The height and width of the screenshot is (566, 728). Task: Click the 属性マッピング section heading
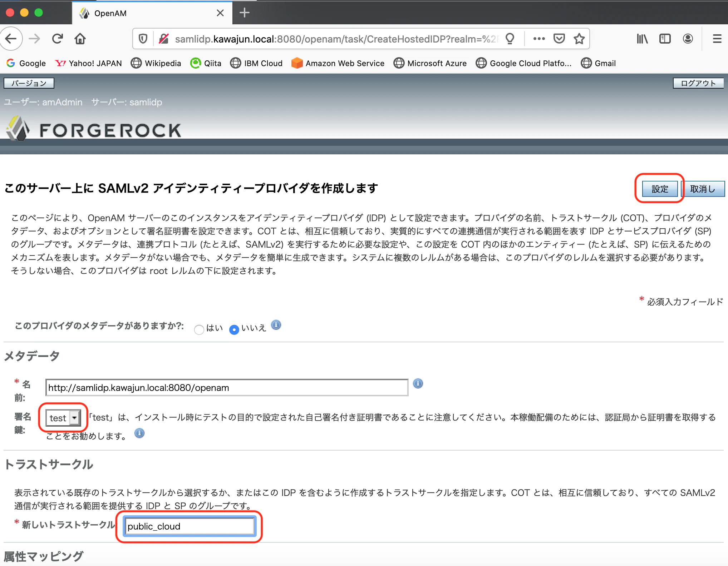tap(43, 557)
